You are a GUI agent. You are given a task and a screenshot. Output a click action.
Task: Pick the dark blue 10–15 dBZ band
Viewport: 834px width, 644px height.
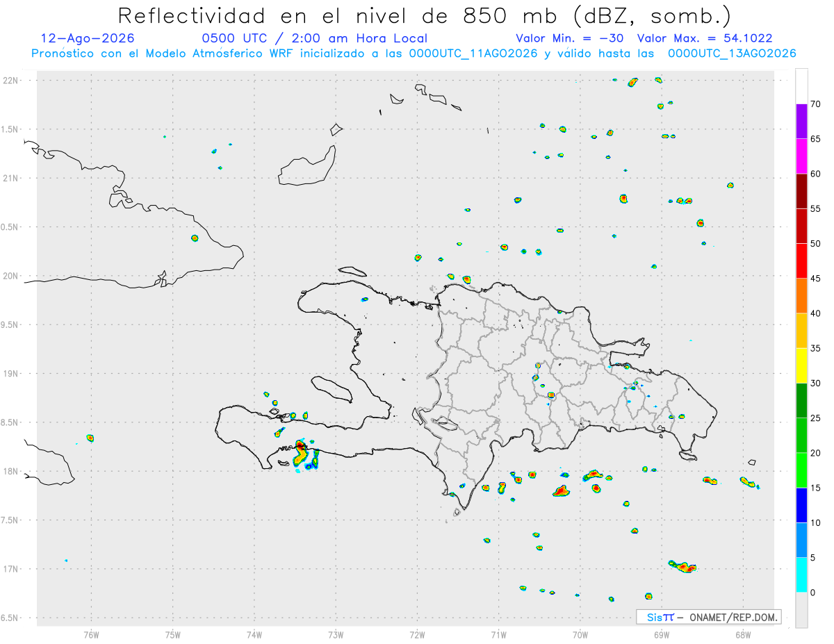coord(801,506)
